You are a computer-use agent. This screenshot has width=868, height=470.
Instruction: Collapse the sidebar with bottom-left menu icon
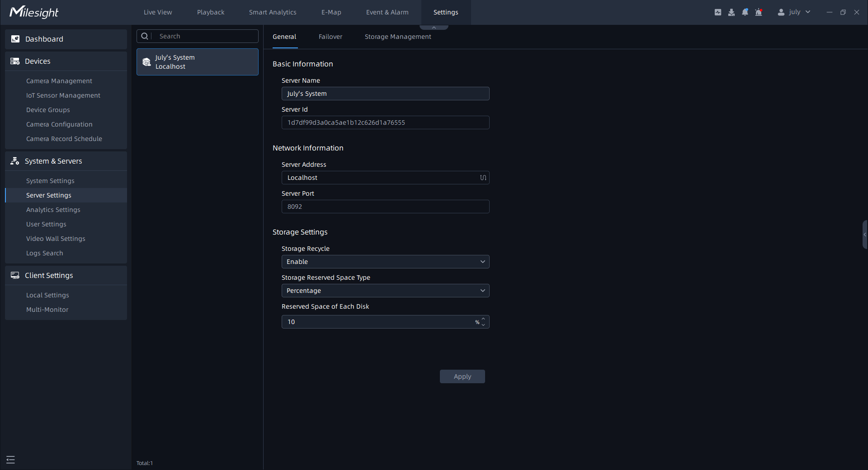[11, 460]
